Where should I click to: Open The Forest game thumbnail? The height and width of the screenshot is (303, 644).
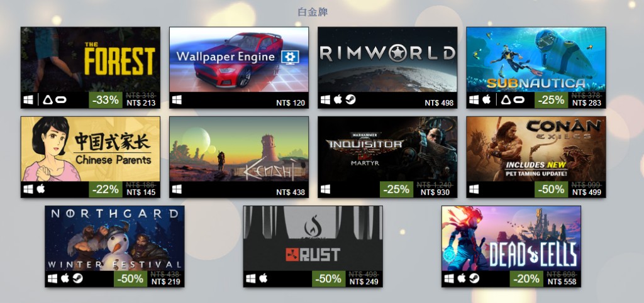pos(91,60)
